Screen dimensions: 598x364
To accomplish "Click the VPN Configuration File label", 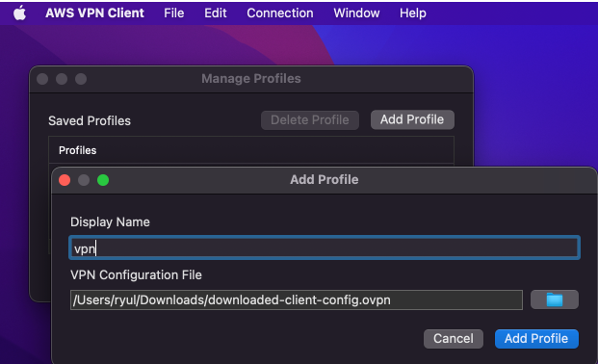I will tap(136, 275).
